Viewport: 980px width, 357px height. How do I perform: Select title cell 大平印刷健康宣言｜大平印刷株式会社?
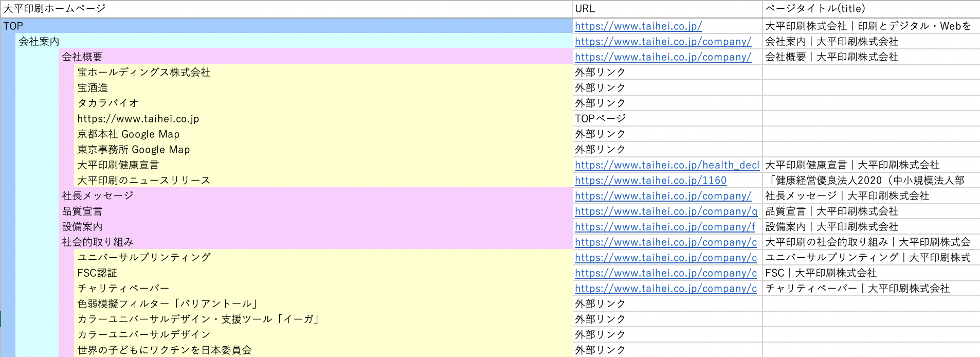[x=871, y=165]
